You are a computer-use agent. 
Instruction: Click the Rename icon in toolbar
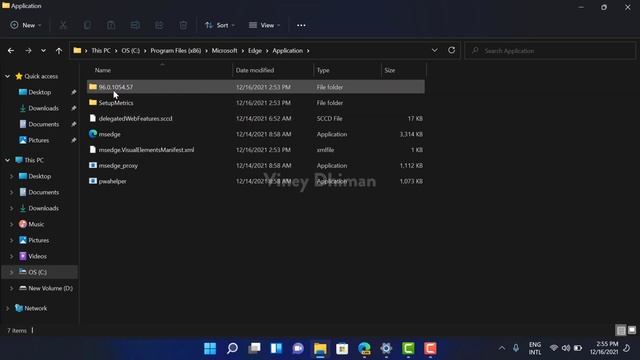[135, 25]
